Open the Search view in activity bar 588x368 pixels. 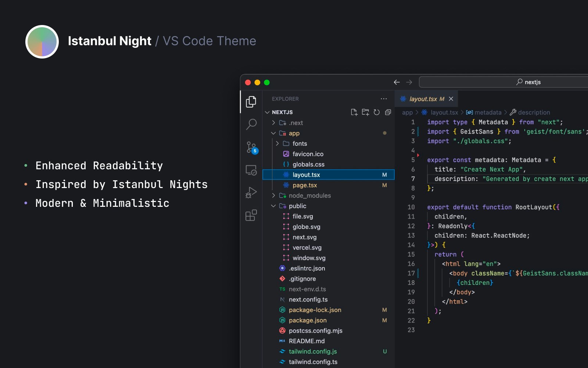tap(251, 124)
